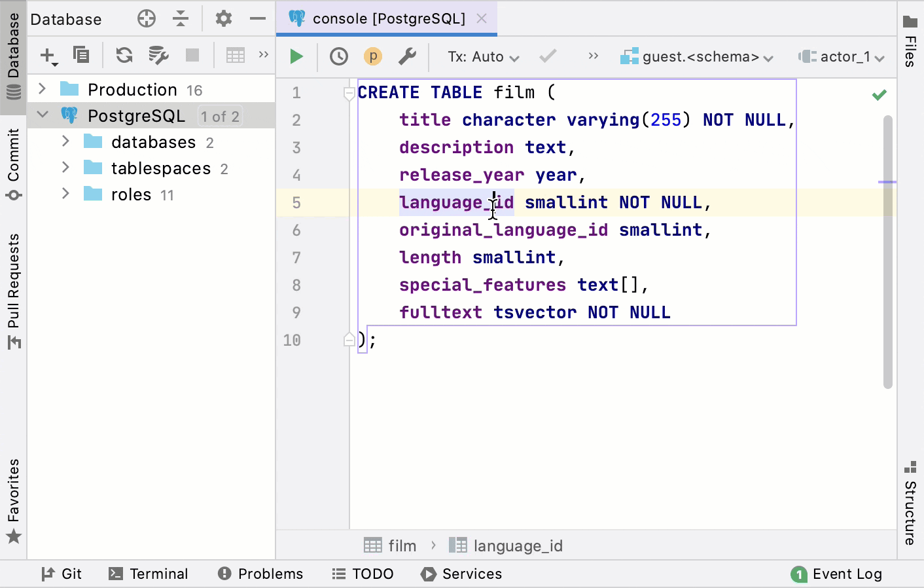Click the duplicate data source icon
Viewport: 924px width, 588px height.
tap(81, 55)
